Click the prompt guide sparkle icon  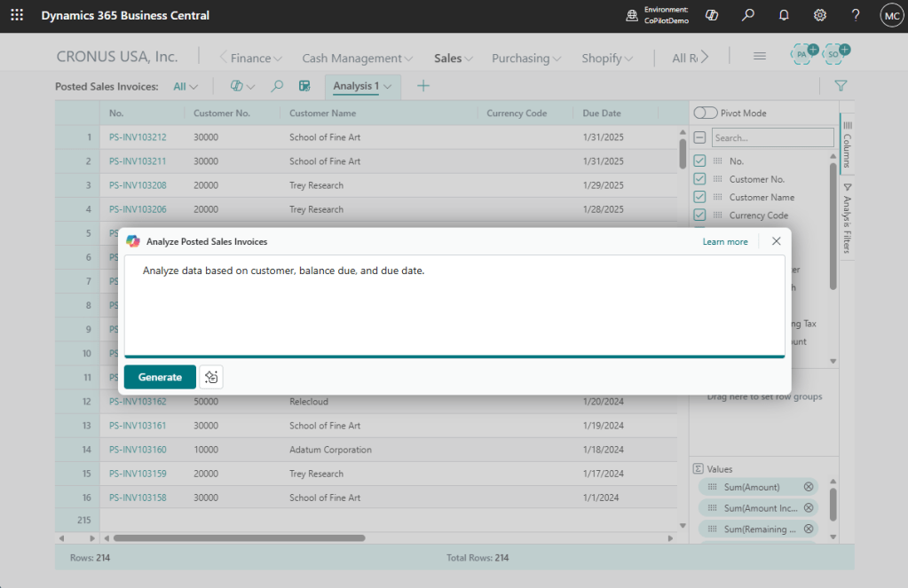pyautogui.click(x=211, y=377)
